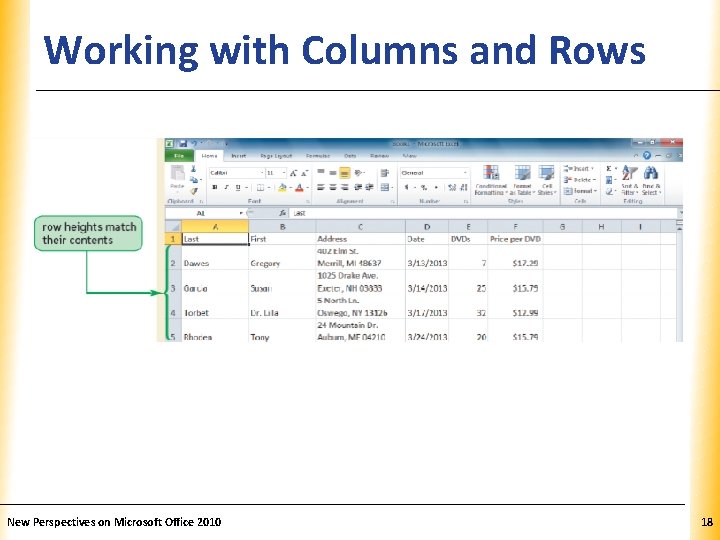Click the formula bar containing Last

483,213
